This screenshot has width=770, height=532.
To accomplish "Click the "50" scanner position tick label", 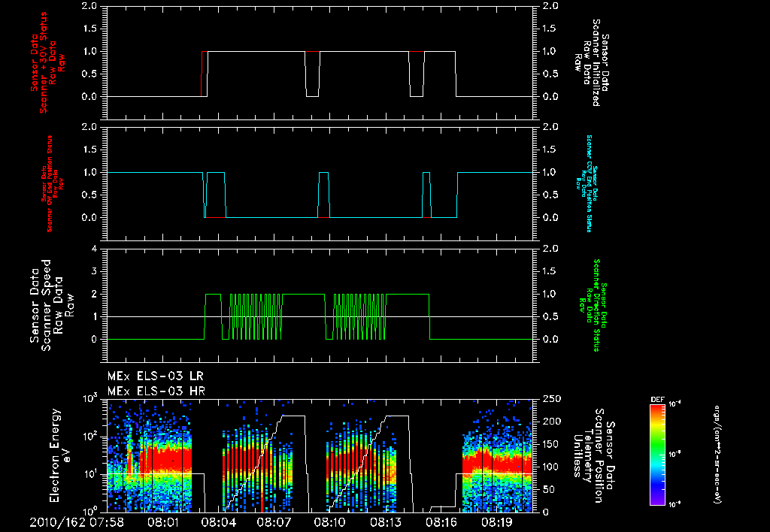I will (550, 489).
